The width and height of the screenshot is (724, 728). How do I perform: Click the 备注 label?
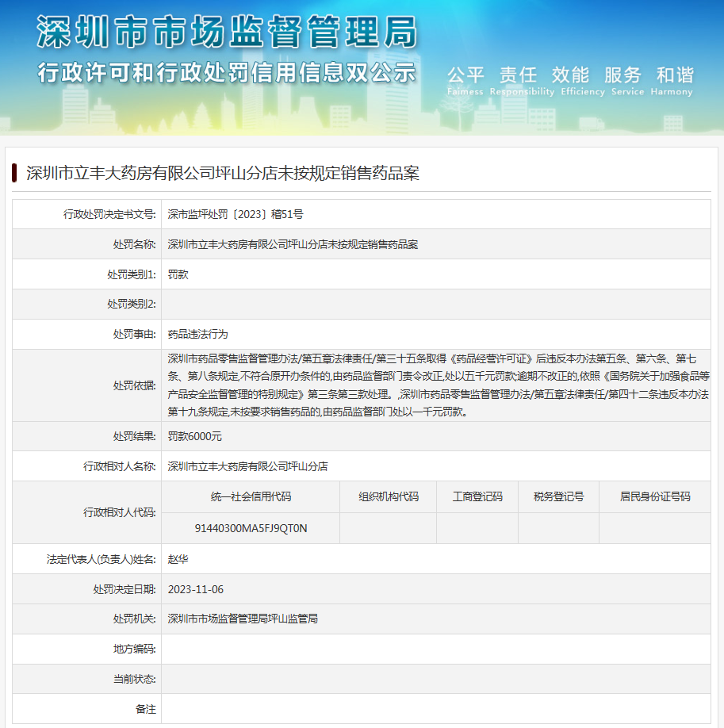click(x=145, y=710)
